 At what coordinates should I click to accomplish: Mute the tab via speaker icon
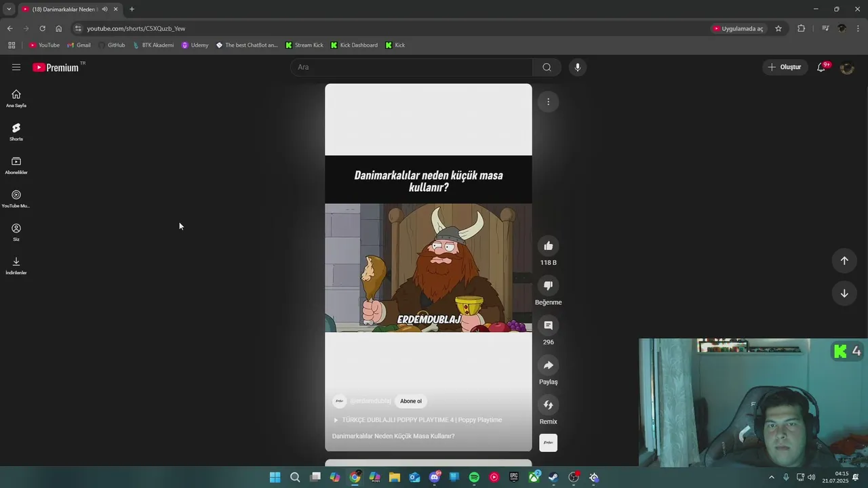104,9
